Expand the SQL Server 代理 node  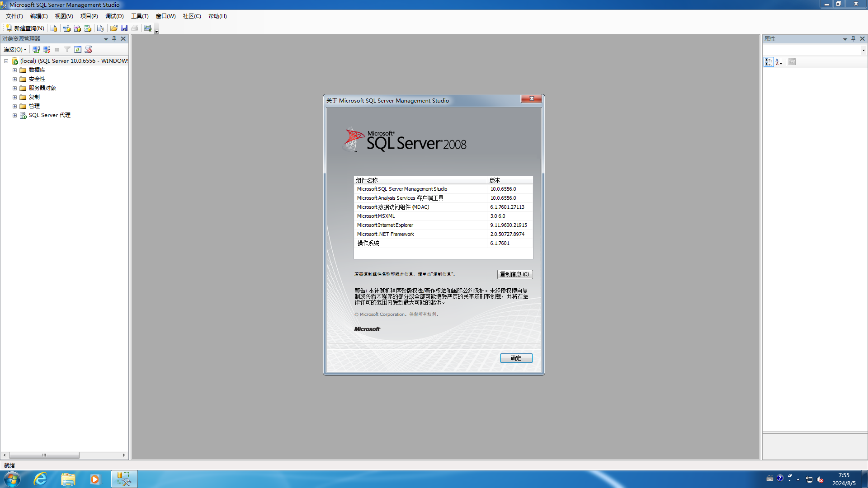(x=14, y=115)
